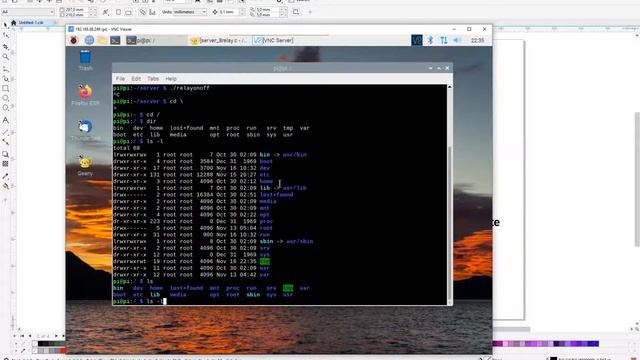Click the 'lost+found' entry in ls -l listing
Image resolution: width=640 pixels, height=360 pixels.
(x=276, y=195)
